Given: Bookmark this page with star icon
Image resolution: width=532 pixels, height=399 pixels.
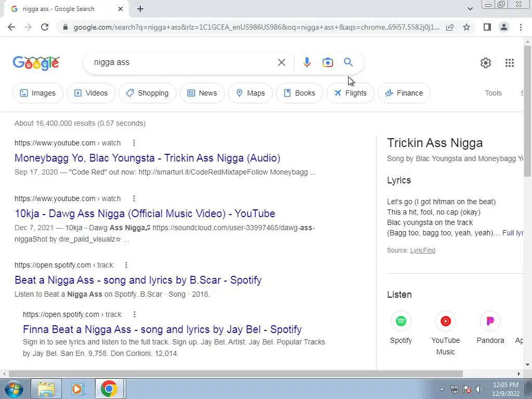Looking at the screenshot, I should 467,27.
